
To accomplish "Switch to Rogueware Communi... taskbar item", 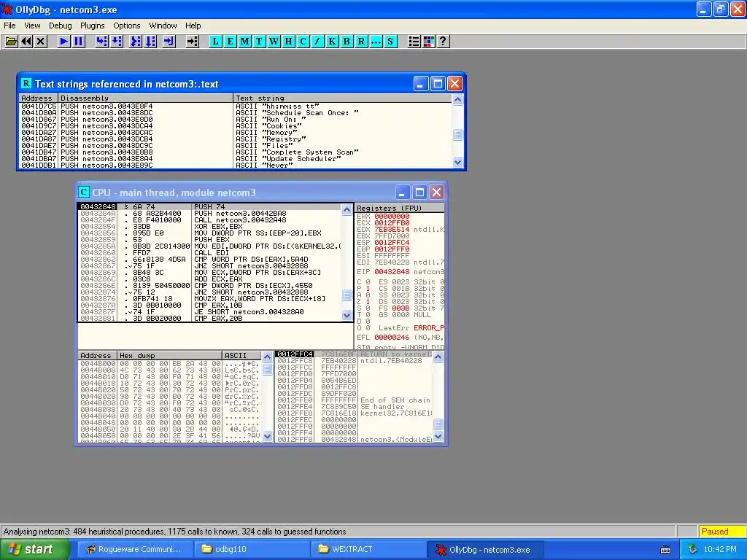I will click(135, 549).
